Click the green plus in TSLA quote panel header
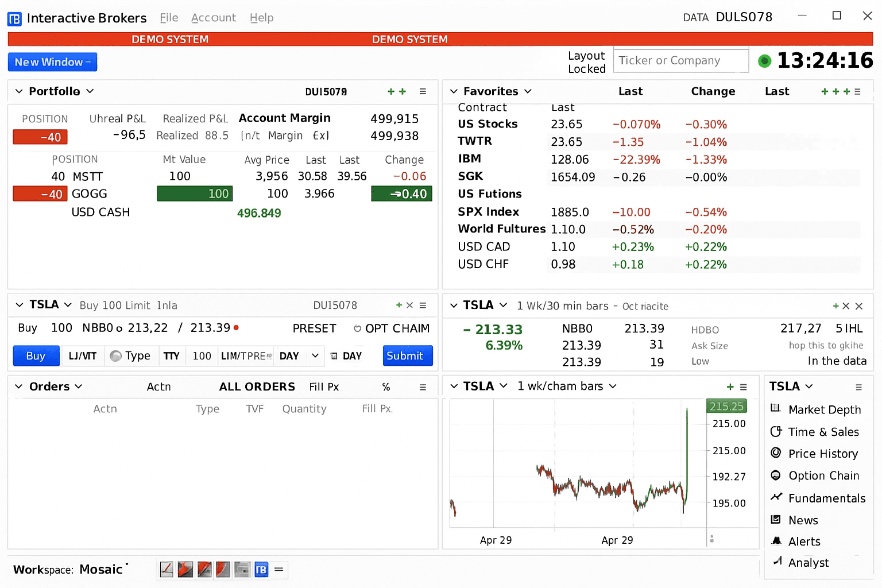The image size is (882, 588). [x=836, y=306]
